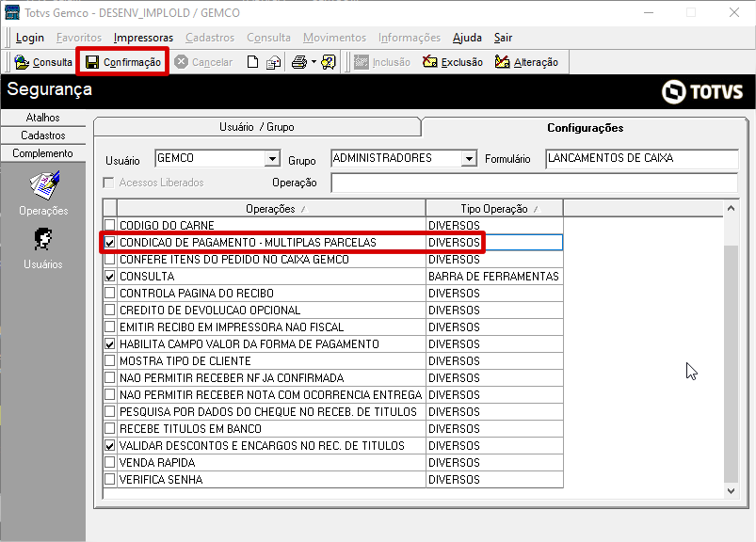The height and width of the screenshot is (542, 756).
Task: Switch to the Usuário / Grupo tab
Action: click(257, 127)
